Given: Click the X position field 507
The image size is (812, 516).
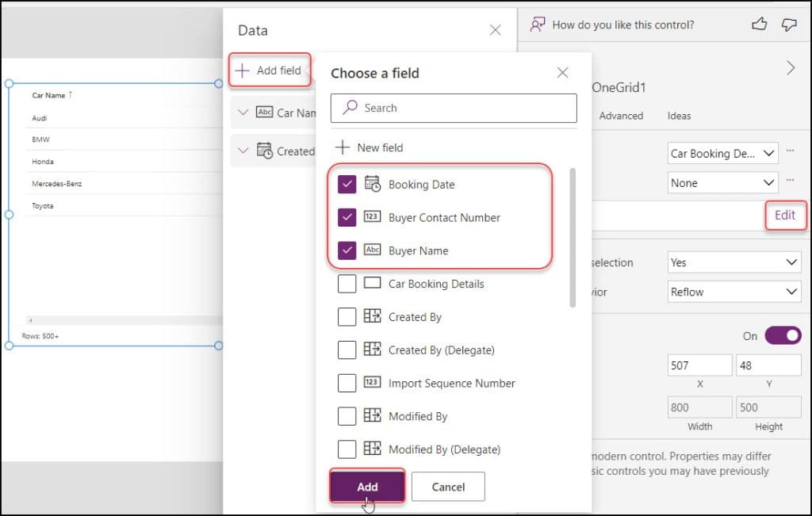Looking at the screenshot, I should point(699,365).
